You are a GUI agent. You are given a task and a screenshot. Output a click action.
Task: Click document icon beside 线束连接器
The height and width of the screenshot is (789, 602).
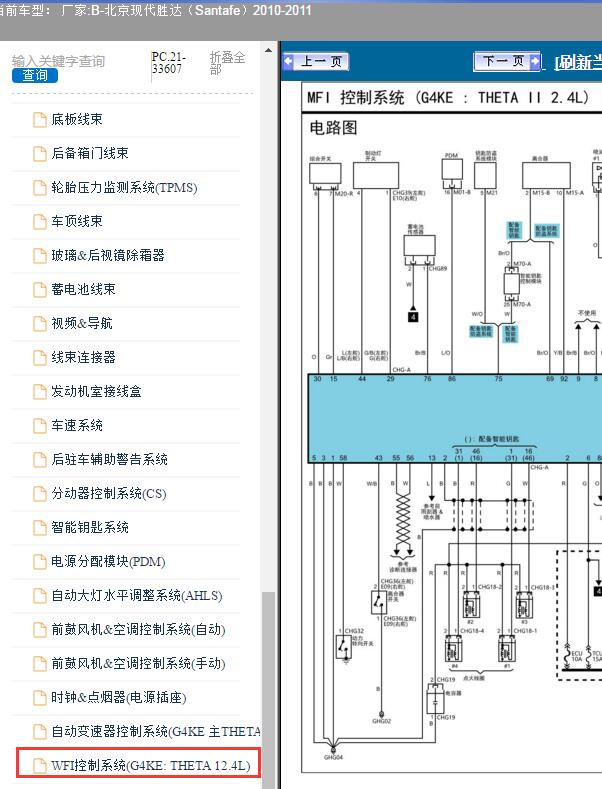pos(40,358)
